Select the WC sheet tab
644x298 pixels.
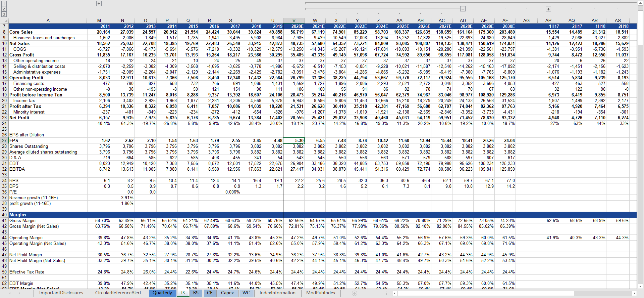point(246,293)
